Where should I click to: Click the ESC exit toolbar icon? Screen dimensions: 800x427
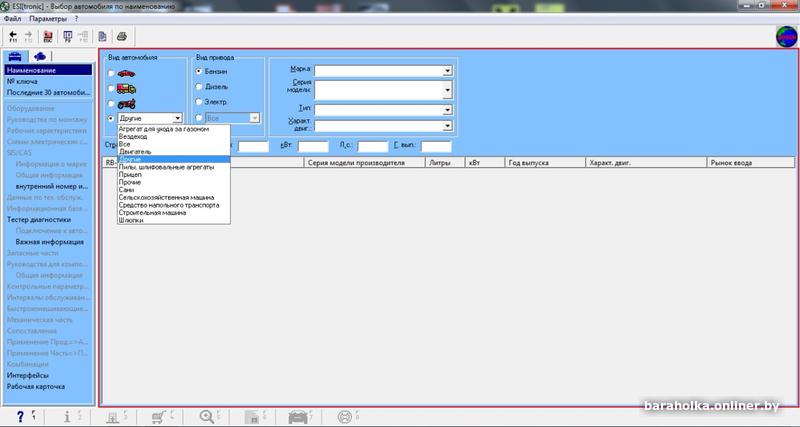coord(47,37)
